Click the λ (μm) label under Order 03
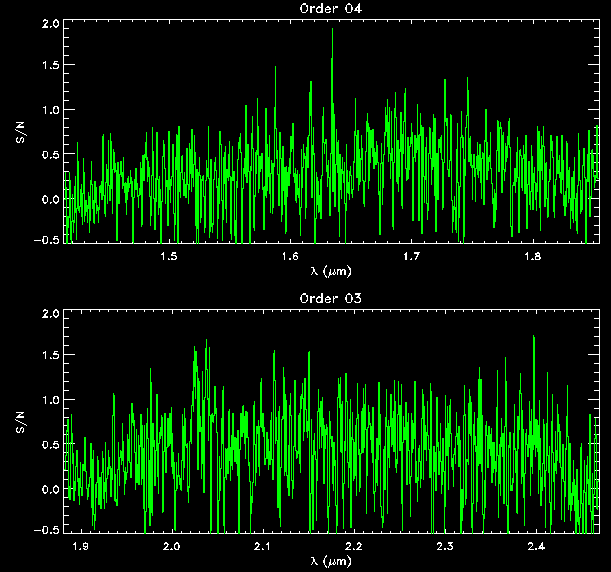 (x=332, y=561)
